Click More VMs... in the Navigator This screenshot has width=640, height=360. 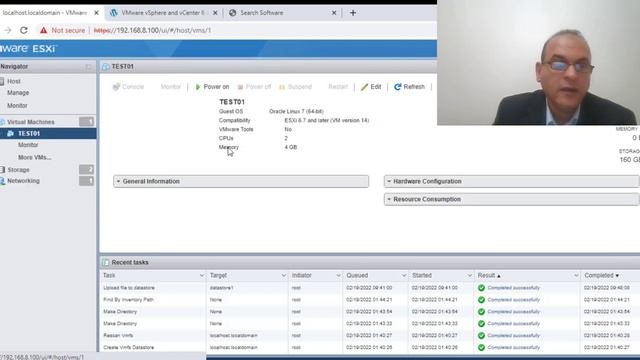[x=35, y=157]
